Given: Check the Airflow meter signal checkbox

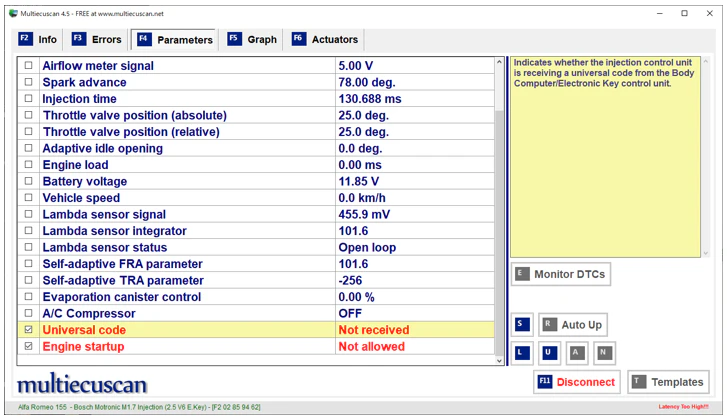Looking at the screenshot, I should [x=29, y=65].
